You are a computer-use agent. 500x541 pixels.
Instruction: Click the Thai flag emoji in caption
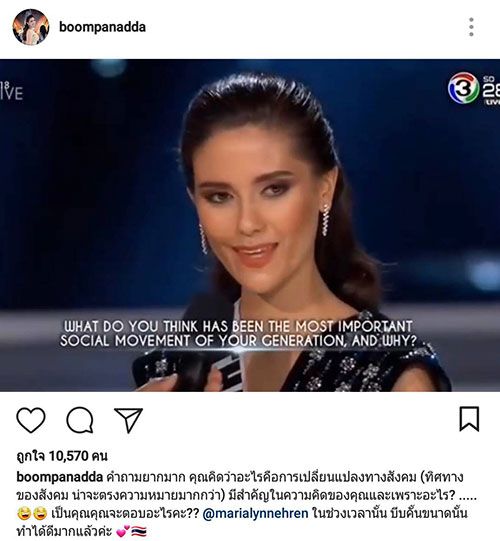pos(139,531)
